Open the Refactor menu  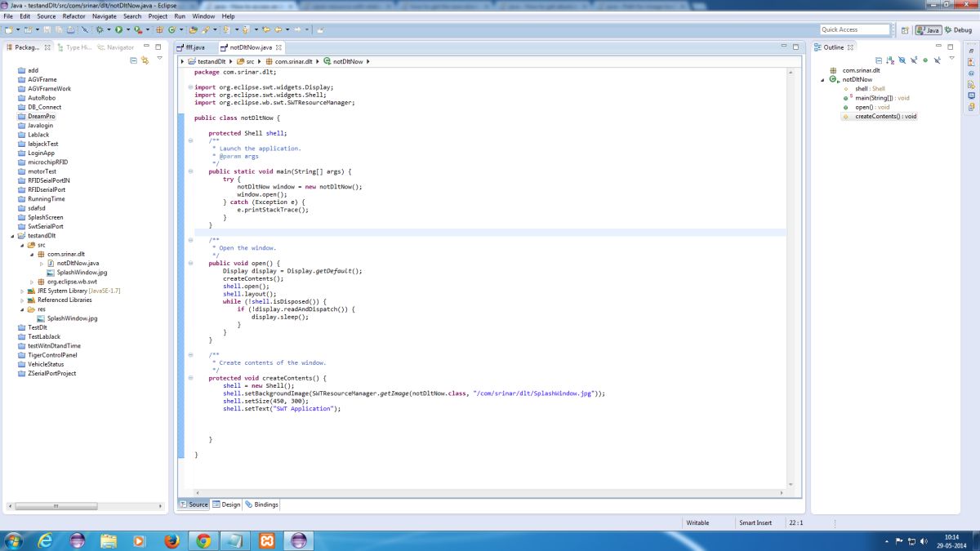point(73,16)
